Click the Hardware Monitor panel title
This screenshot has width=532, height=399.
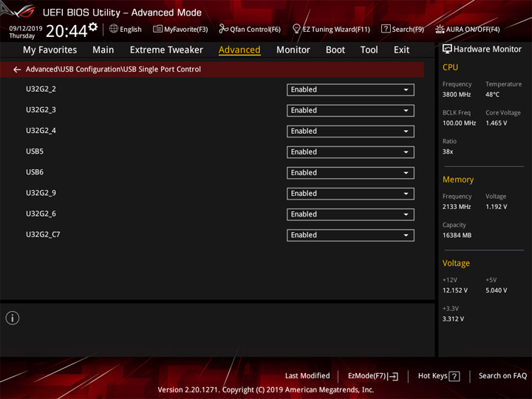(x=488, y=50)
